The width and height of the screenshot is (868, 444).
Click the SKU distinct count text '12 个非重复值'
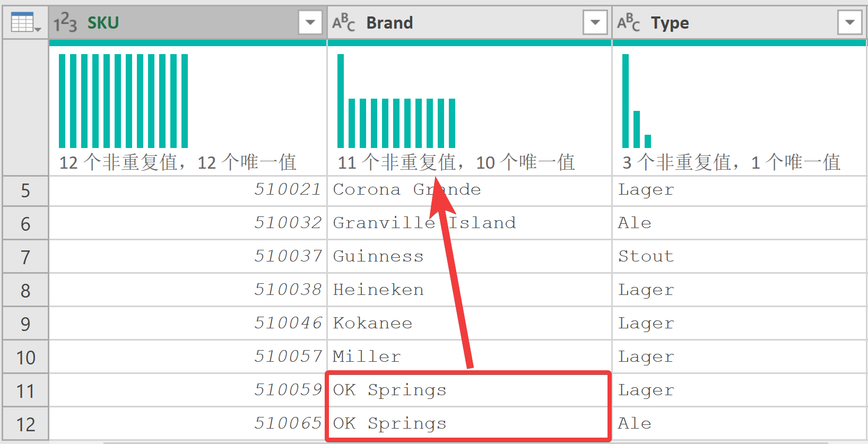click(118, 162)
